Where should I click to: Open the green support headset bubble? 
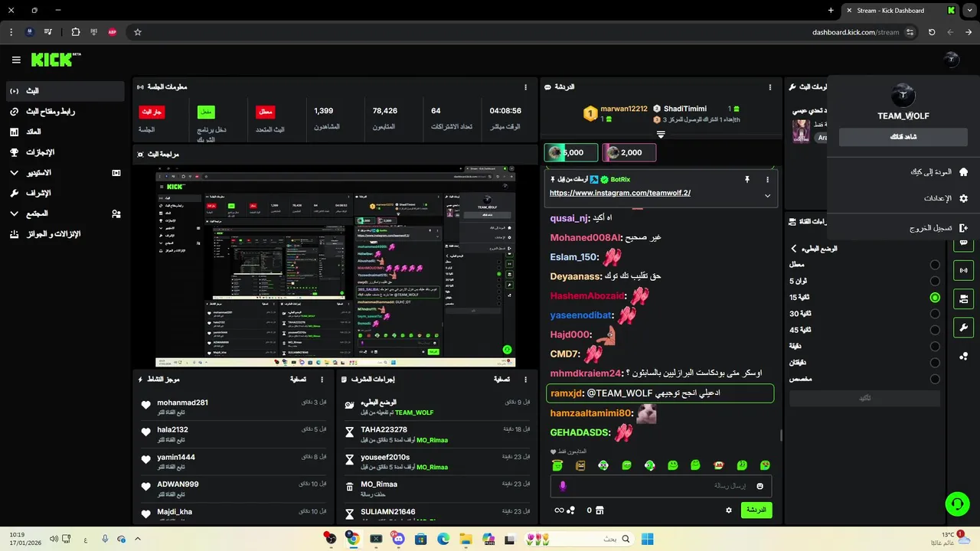point(957,503)
